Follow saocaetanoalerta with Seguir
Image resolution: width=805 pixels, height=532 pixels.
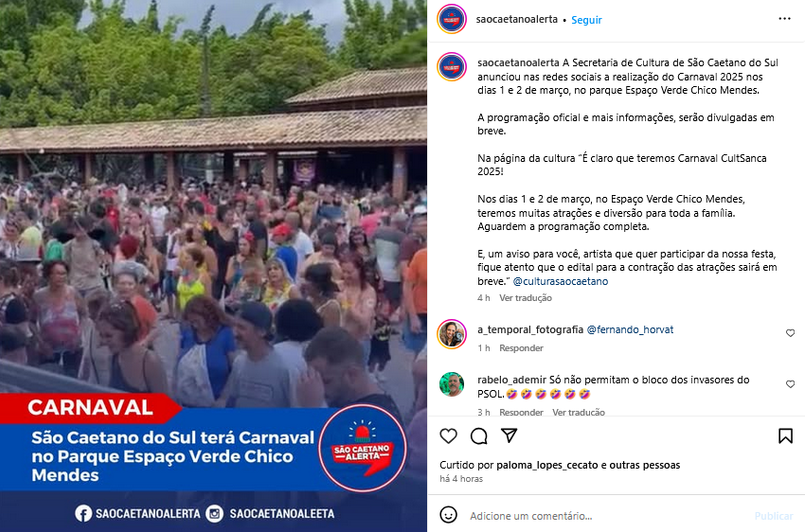point(586,20)
